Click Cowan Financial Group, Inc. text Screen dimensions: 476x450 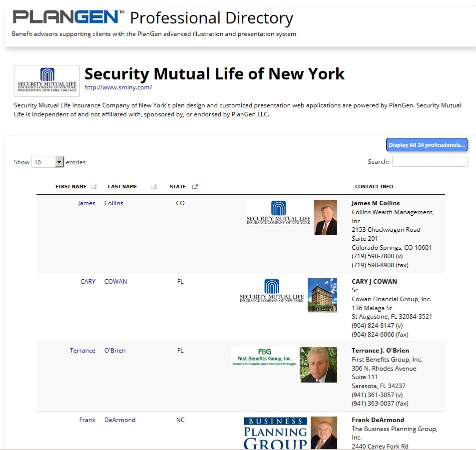click(391, 299)
